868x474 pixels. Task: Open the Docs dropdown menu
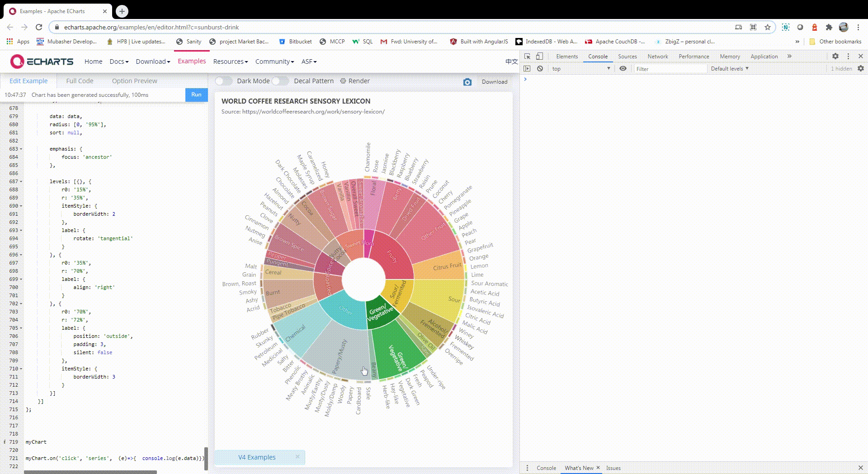click(x=119, y=62)
